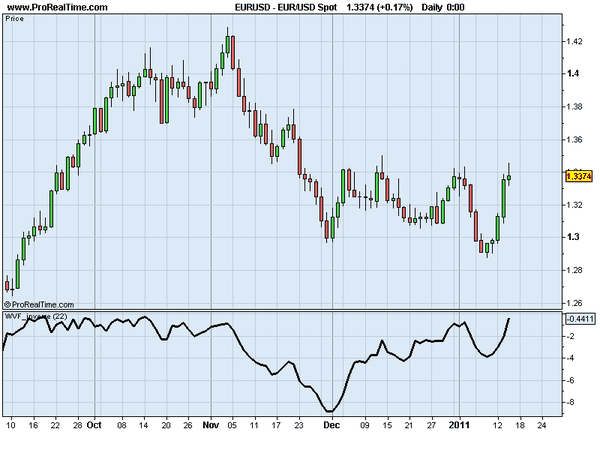Click the -2 indicator axis label
This screenshot has height=450, width=600.
pos(571,336)
